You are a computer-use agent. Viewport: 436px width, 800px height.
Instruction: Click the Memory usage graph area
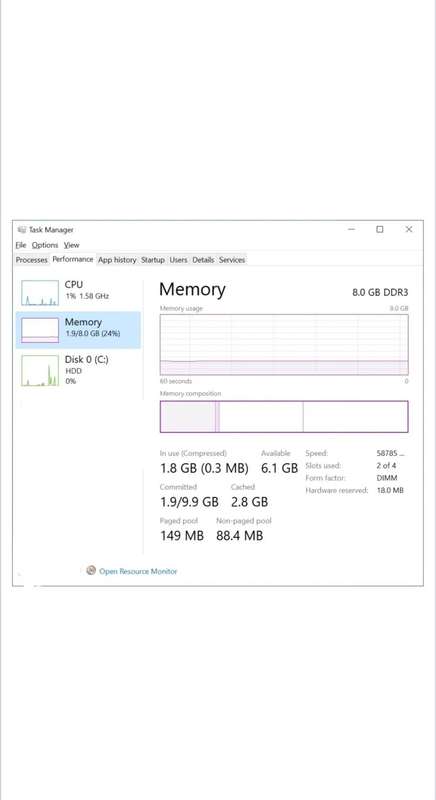pos(284,345)
